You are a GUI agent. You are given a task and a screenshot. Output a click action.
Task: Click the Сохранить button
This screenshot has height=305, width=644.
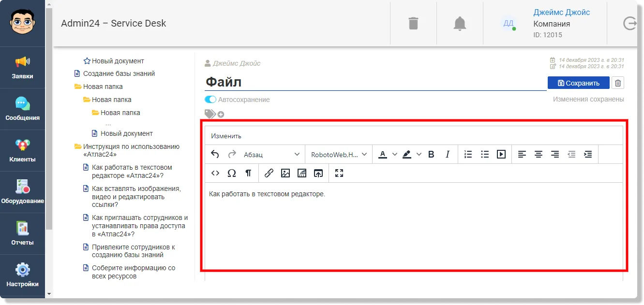(x=578, y=83)
